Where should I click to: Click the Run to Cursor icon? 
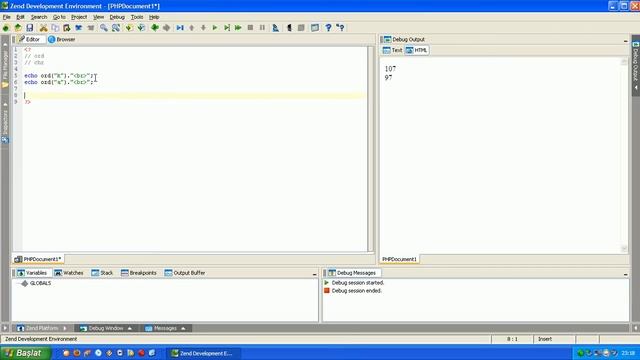click(227, 28)
